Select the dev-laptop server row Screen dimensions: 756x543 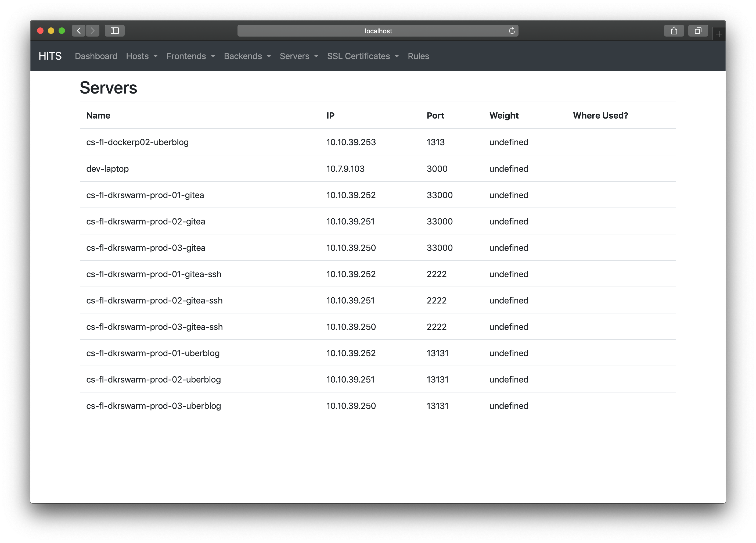[x=107, y=169]
